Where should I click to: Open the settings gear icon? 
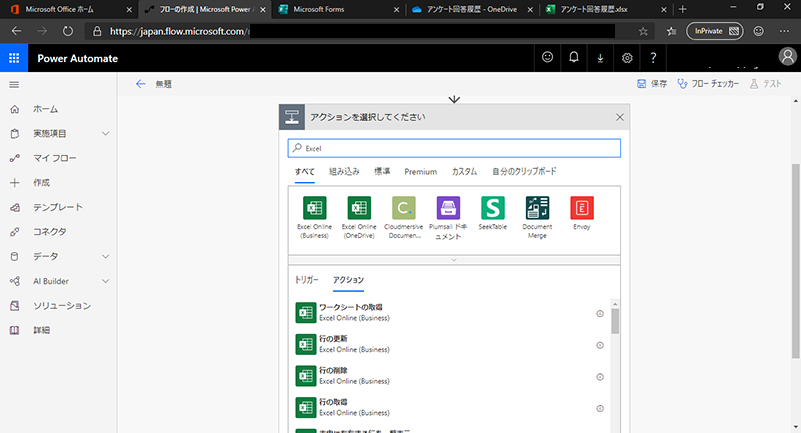(627, 58)
